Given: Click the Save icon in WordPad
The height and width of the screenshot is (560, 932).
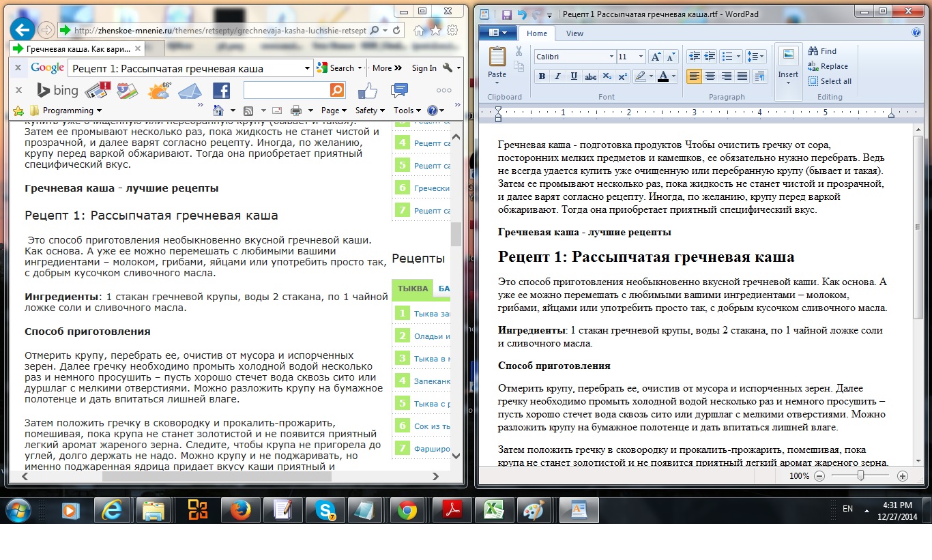Looking at the screenshot, I should click(x=506, y=14).
